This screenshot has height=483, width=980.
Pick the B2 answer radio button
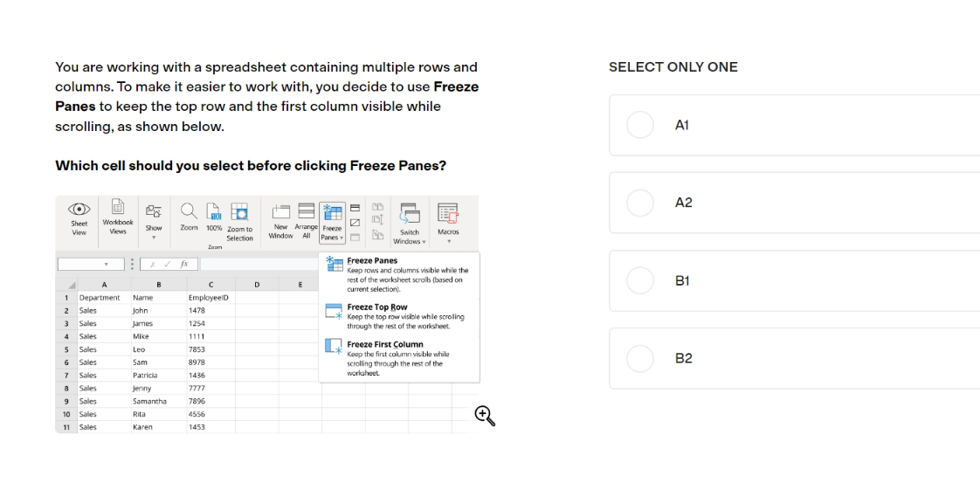640,359
